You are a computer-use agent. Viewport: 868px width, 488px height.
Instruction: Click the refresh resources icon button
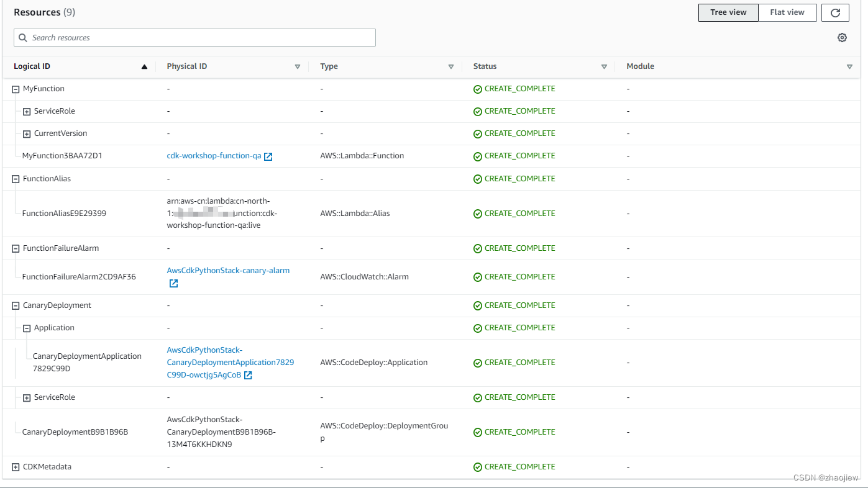tap(835, 12)
